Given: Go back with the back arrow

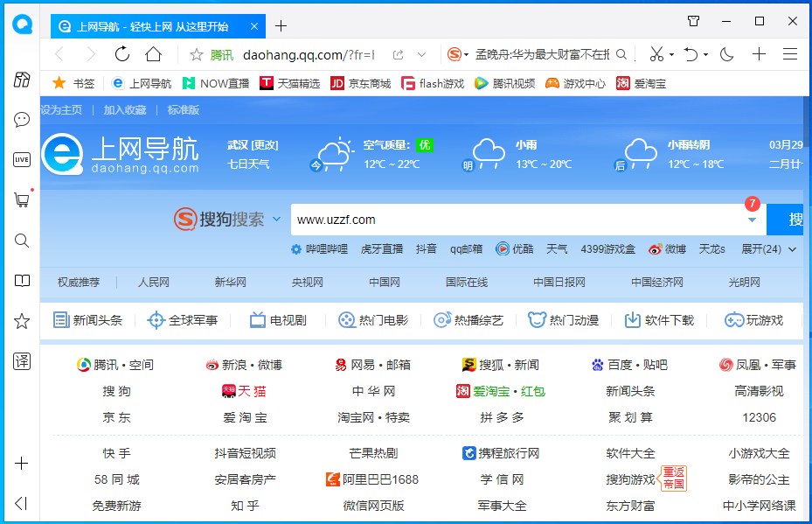Looking at the screenshot, I should 60,54.
